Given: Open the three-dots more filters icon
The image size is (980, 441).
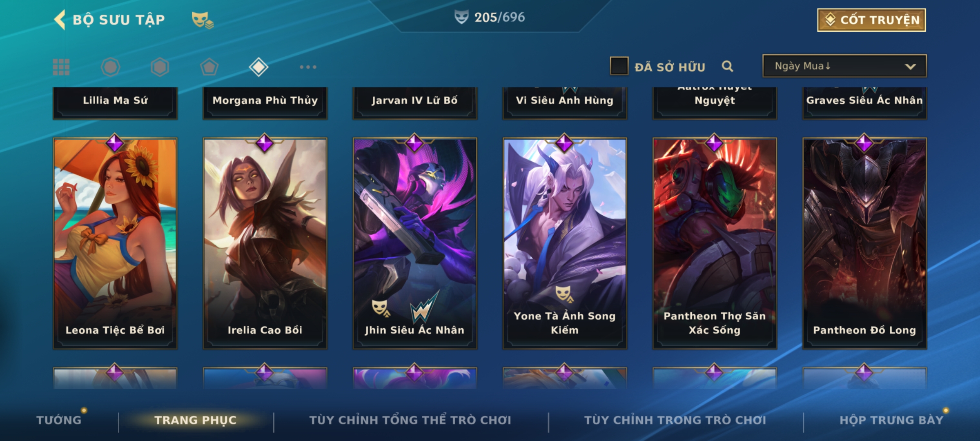Looking at the screenshot, I should coord(308,67).
